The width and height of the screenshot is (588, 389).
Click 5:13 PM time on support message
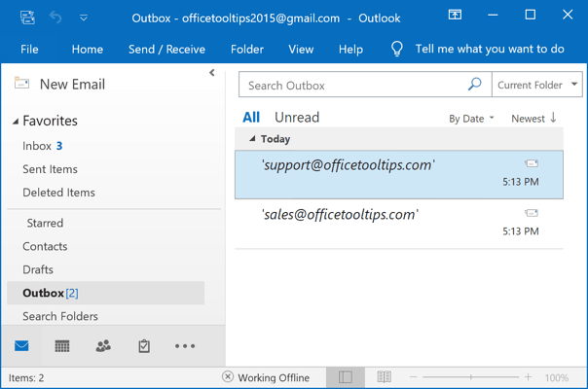coord(521,182)
